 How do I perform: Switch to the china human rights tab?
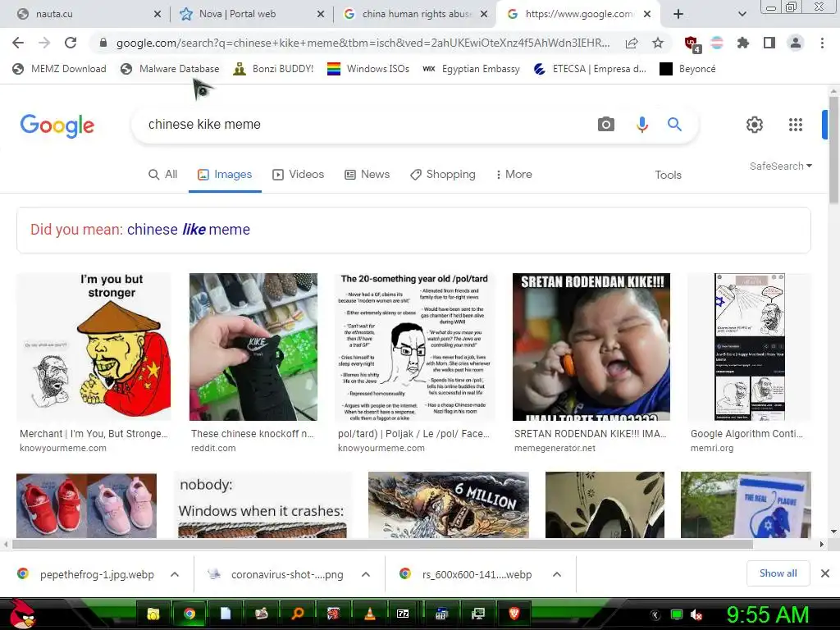pos(413,14)
